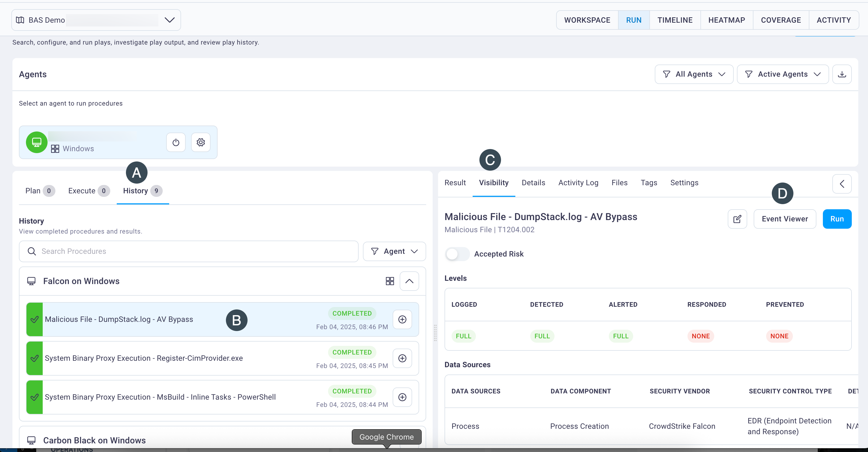
Task: Switch to the WORKSPACE tab
Action: pyautogui.click(x=587, y=20)
